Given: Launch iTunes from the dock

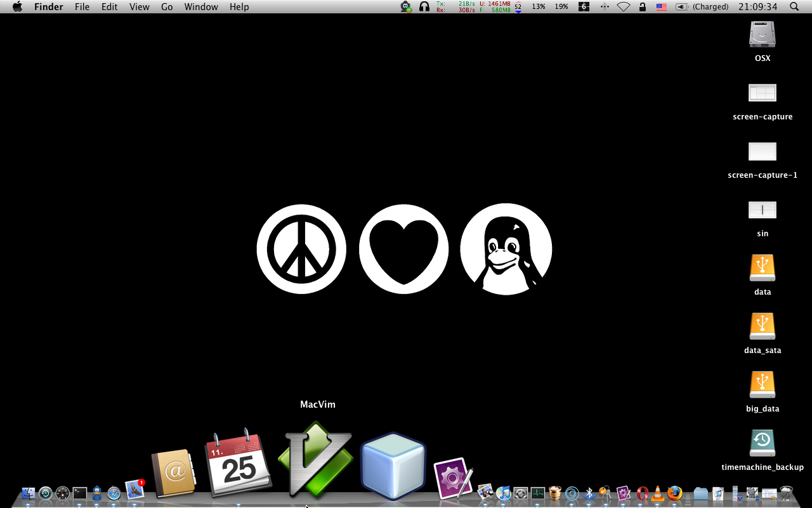Looking at the screenshot, I should click(x=504, y=493).
